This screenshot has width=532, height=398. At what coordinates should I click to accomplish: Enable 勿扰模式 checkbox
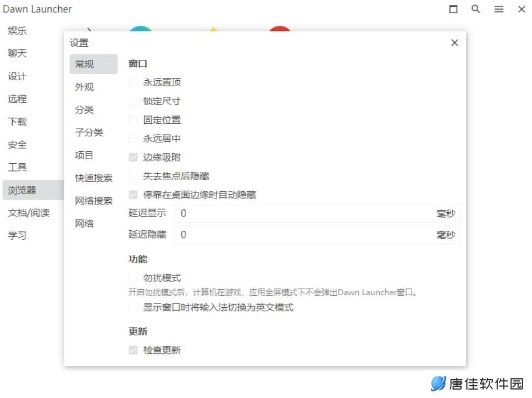coord(133,278)
